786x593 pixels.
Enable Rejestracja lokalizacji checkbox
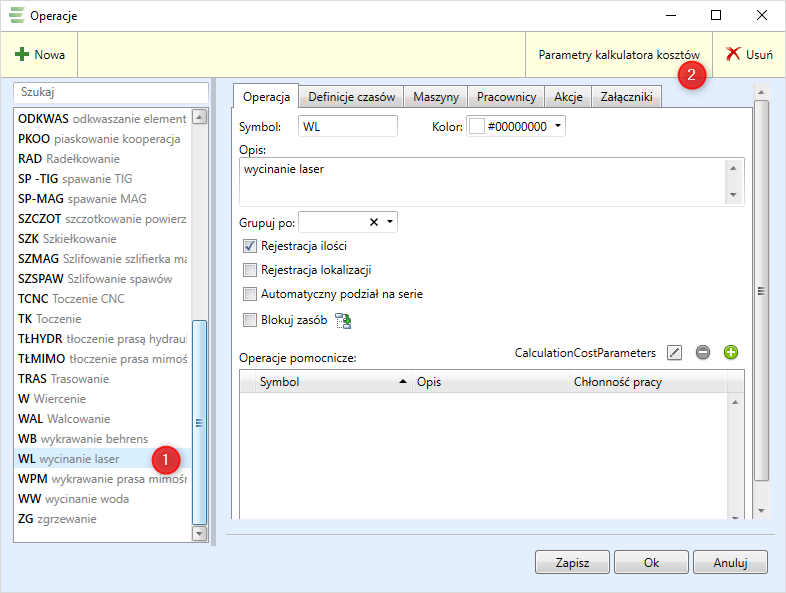(x=250, y=270)
